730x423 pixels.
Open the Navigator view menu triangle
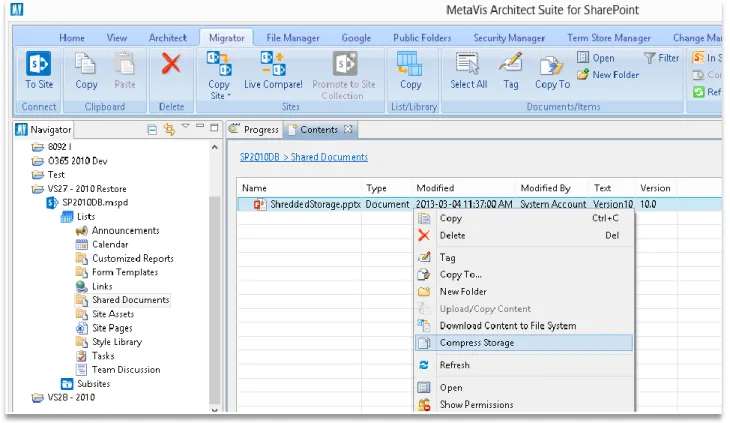(x=185, y=126)
